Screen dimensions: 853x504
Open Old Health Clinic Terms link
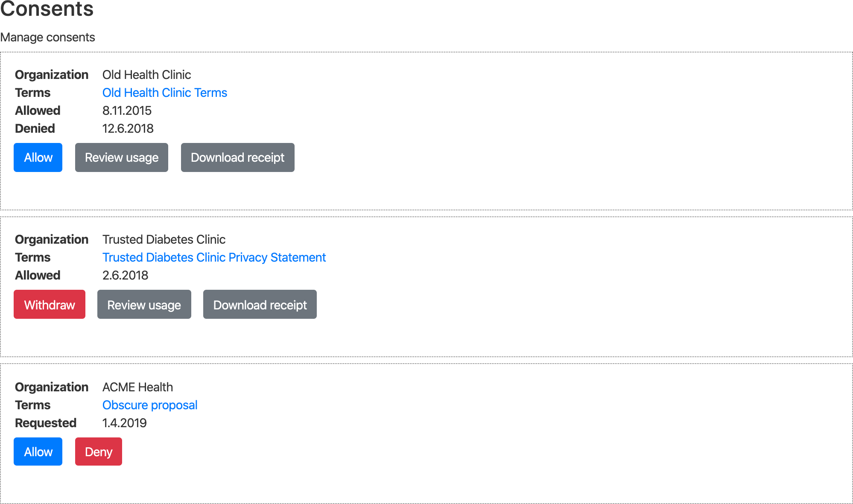pyautogui.click(x=165, y=93)
